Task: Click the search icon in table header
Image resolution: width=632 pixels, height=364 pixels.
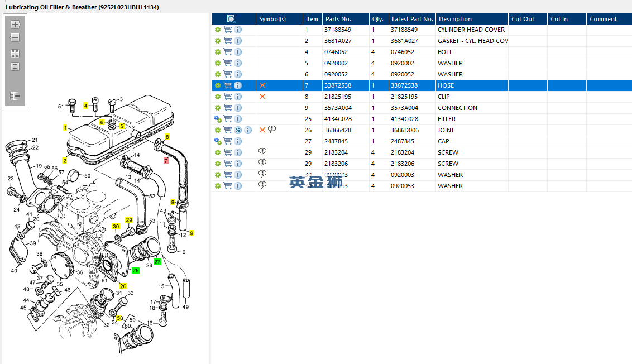Action: (231, 19)
